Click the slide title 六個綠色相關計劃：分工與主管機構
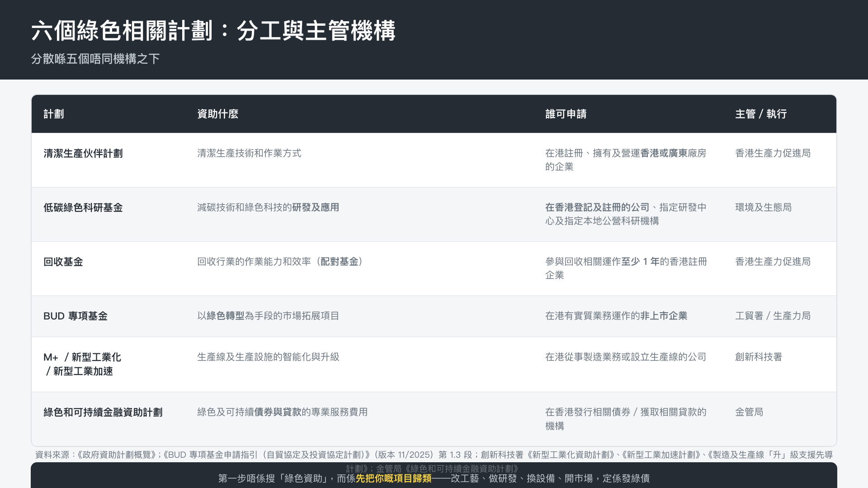The width and height of the screenshot is (868, 488). (213, 31)
